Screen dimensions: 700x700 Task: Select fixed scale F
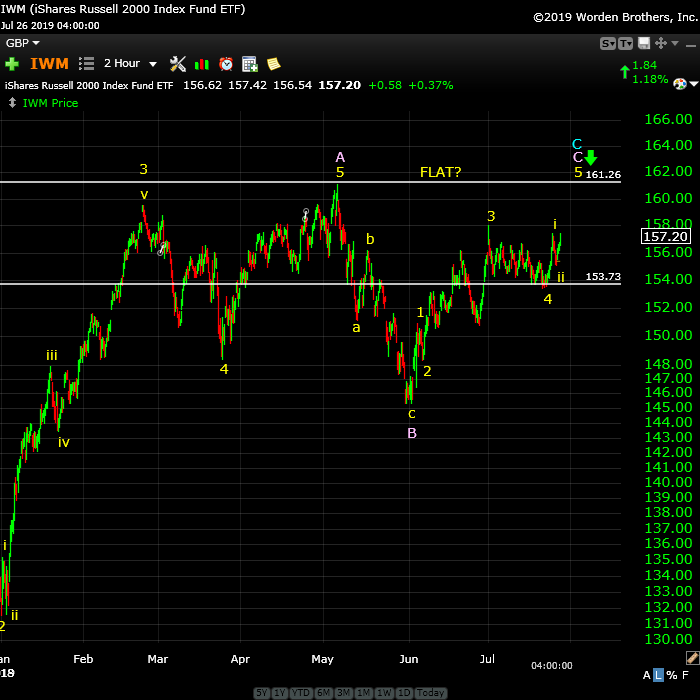[x=685, y=675]
